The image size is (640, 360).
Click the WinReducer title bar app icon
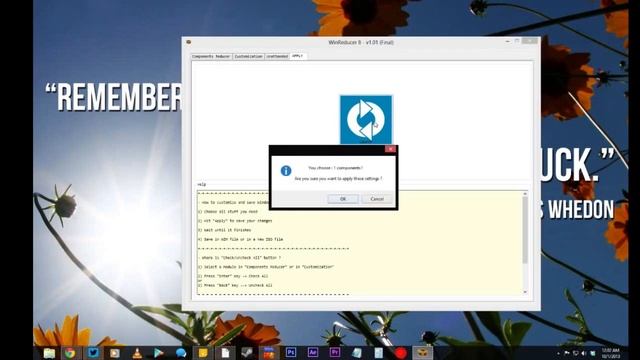coord(189,42)
